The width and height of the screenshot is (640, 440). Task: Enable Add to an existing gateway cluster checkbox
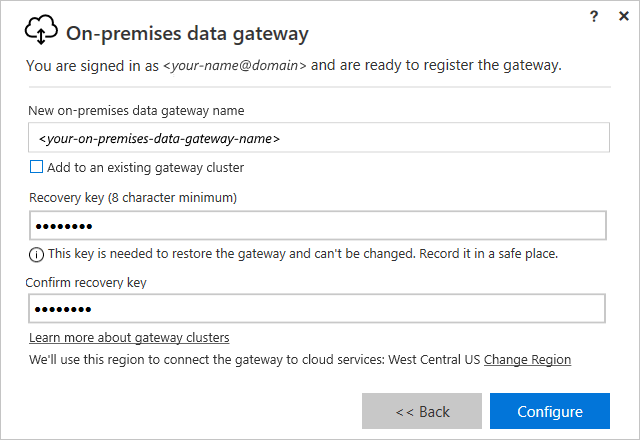[37, 167]
